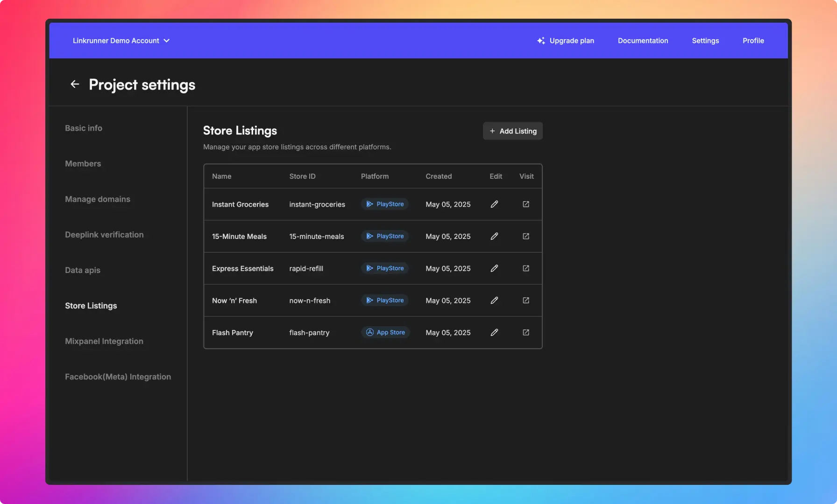Image resolution: width=837 pixels, height=504 pixels.
Task: Click the Express Essentials name cell
Action: (242, 268)
